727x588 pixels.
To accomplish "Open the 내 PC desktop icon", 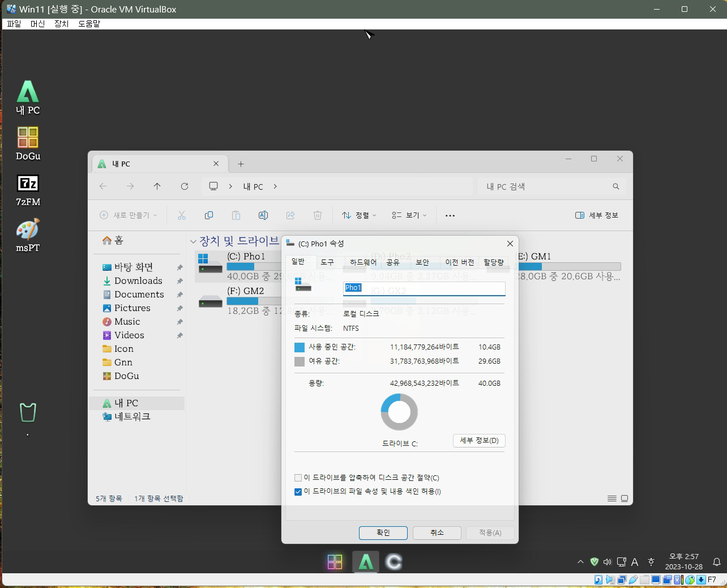I will point(28,97).
